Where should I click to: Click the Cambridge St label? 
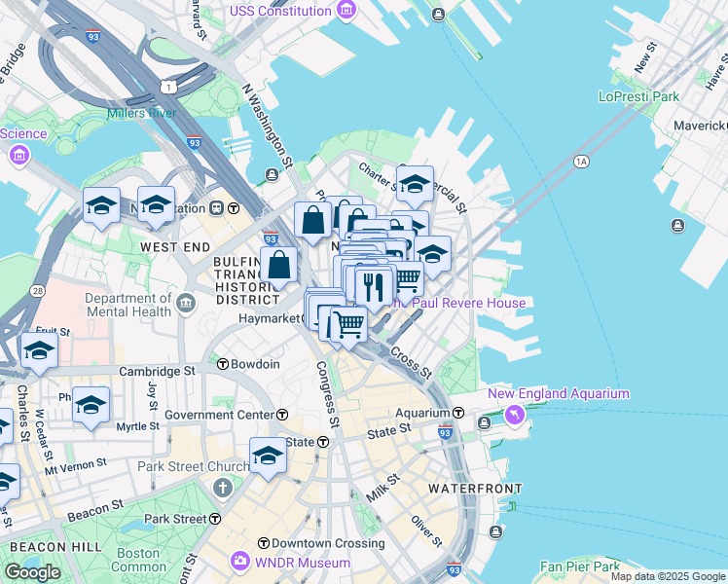158,371
